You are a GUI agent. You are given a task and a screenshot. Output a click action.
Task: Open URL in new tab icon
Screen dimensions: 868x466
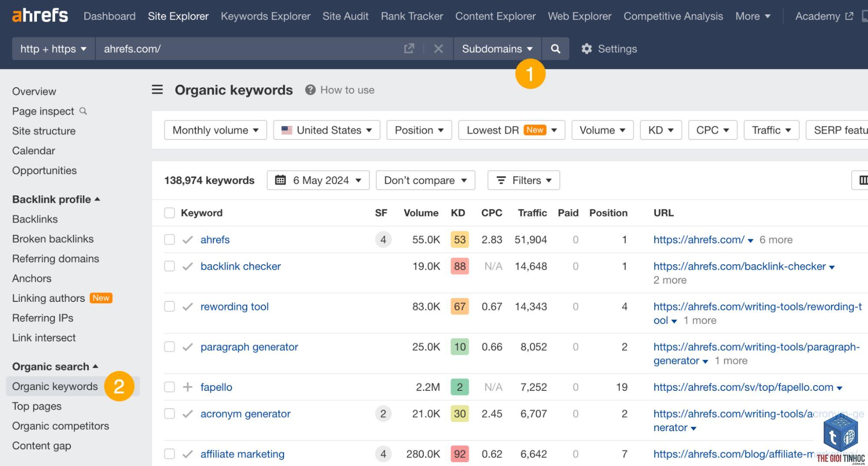pyautogui.click(x=409, y=49)
